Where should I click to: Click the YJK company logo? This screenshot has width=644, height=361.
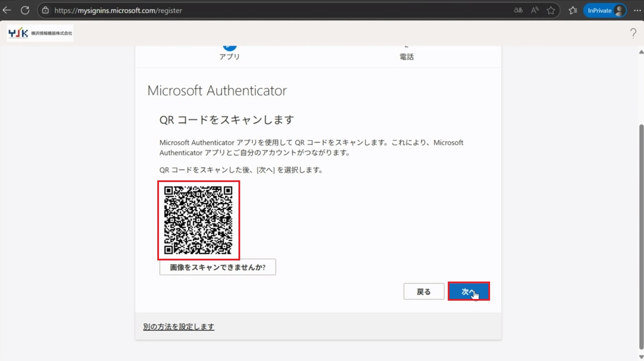(40, 33)
